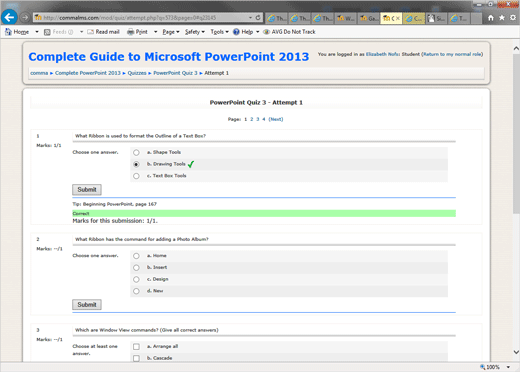The height and width of the screenshot is (372, 520).
Task: Open the zoom level dropdown arrow
Action: point(508,367)
